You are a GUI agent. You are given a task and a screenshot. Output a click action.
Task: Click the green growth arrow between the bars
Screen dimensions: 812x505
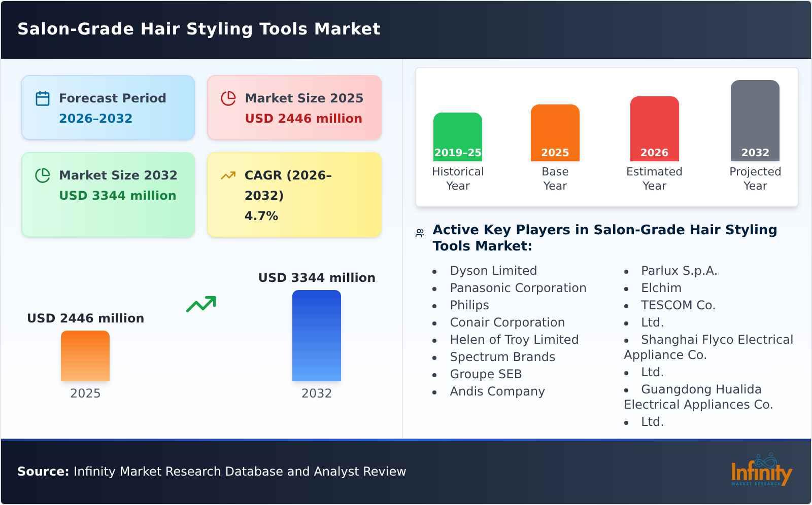tap(202, 303)
